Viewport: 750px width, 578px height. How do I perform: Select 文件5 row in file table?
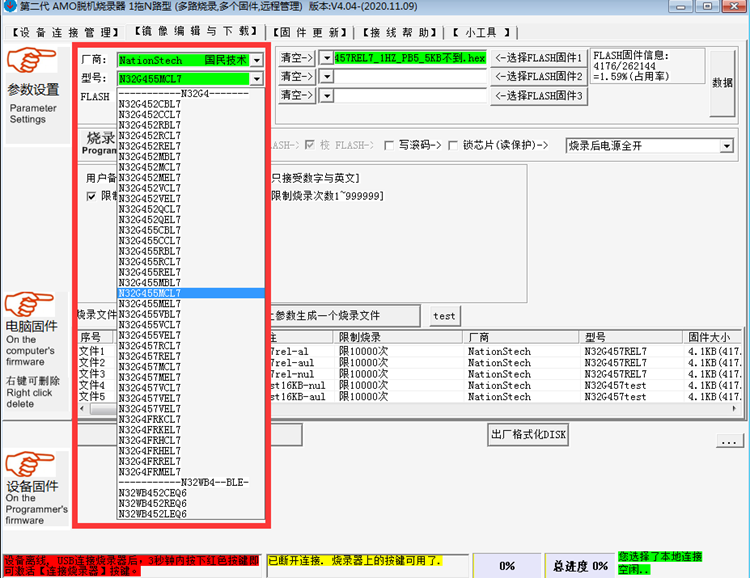tap(410, 397)
